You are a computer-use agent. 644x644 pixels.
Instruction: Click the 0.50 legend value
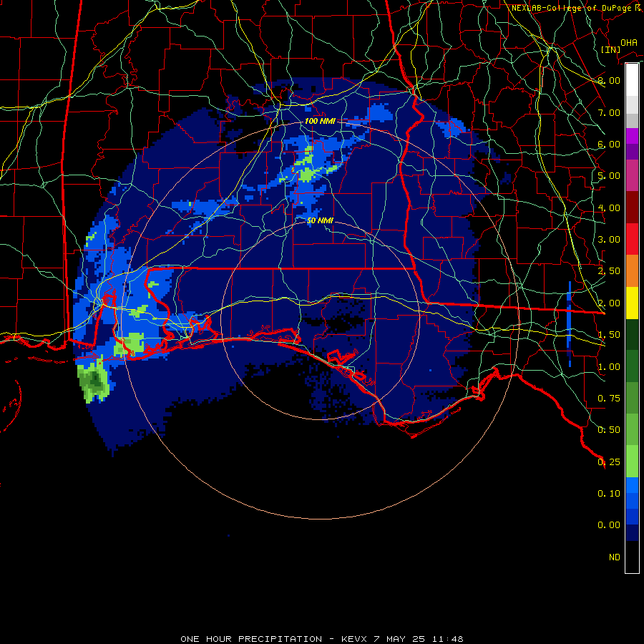click(x=609, y=430)
